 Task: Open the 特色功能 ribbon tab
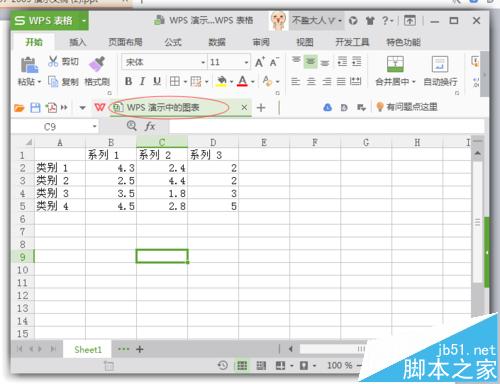(403, 42)
